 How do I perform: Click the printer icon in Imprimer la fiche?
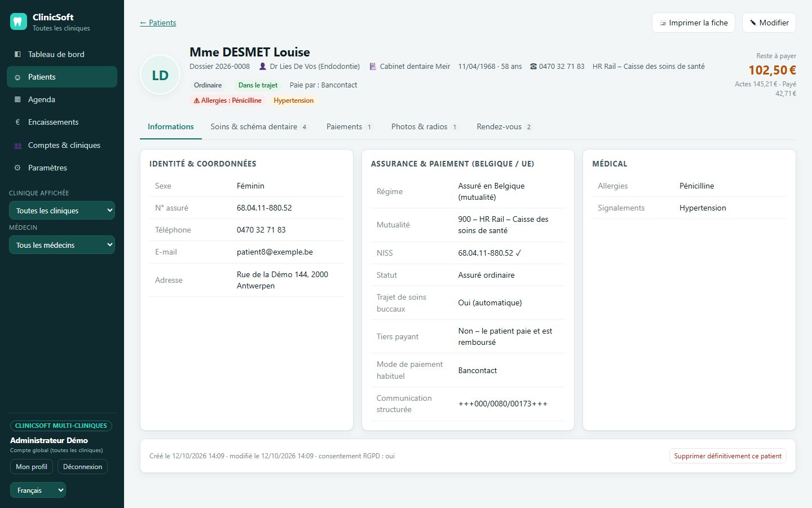coord(663,23)
